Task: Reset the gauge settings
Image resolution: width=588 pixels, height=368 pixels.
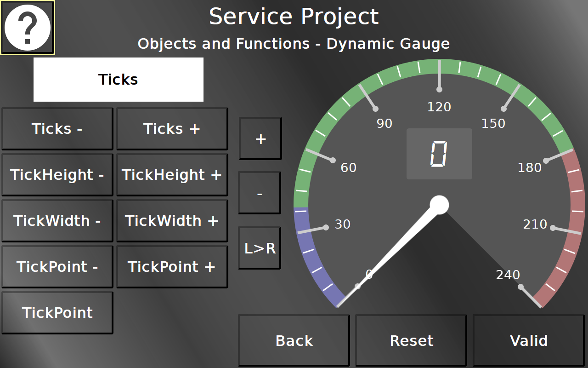Action: [411, 340]
